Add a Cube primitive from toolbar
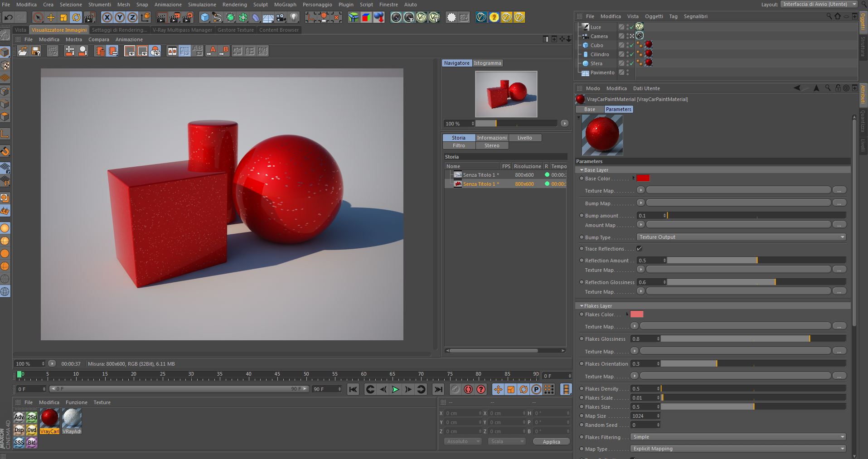The height and width of the screenshot is (459, 868). 205,18
